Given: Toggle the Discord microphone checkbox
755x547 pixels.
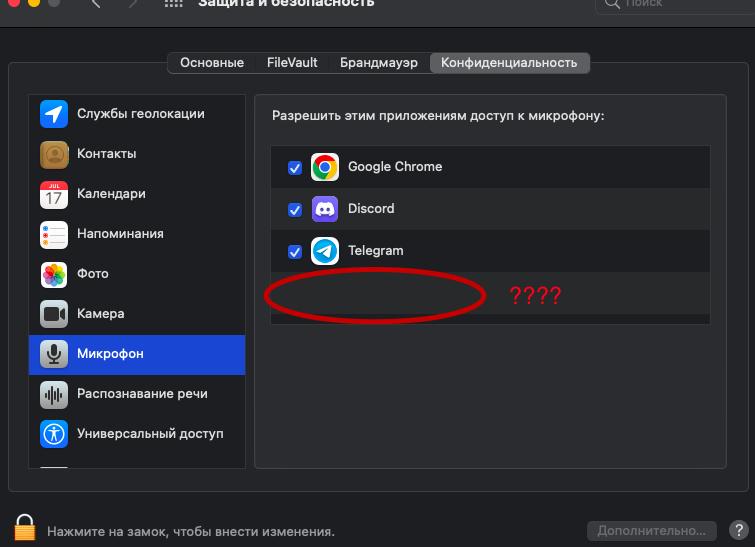Looking at the screenshot, I should click(295, 210).
